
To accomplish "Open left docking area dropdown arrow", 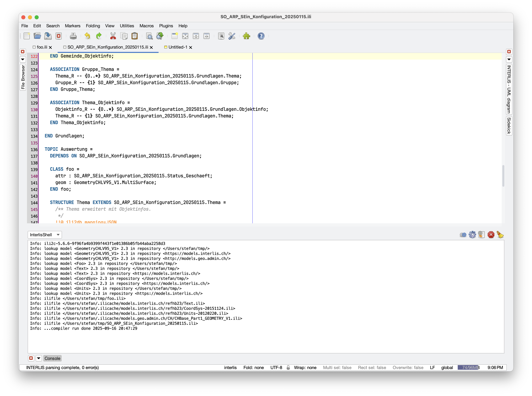I will click(23, 59).
